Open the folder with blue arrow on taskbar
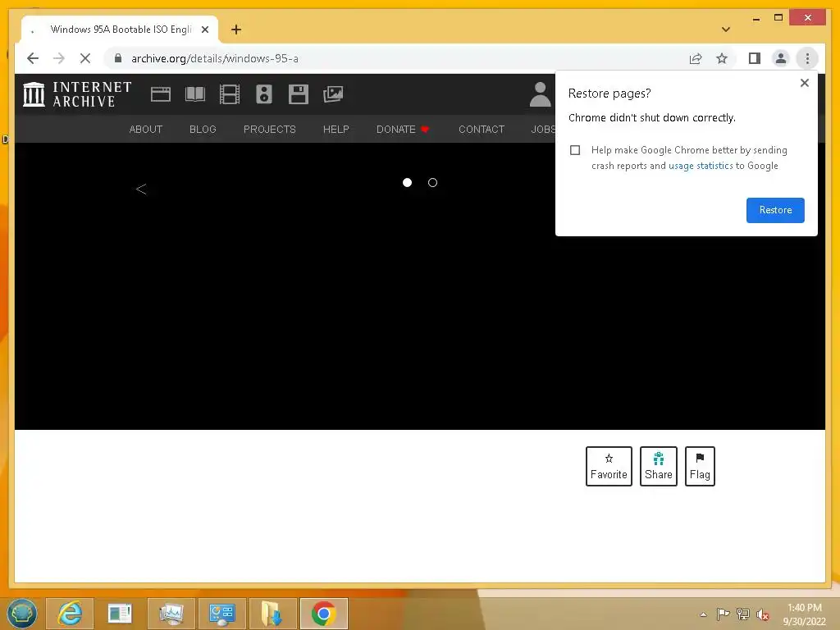The height and width of the screenshot is (630, 840). [x=272, y=614]
